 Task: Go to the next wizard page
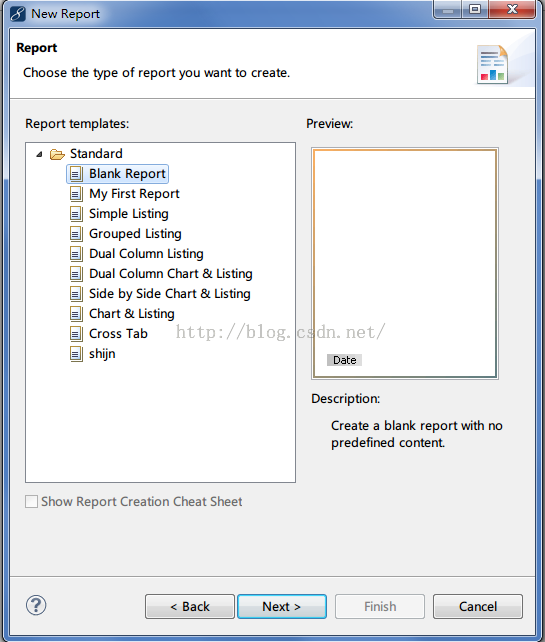[x=282, y=606]
